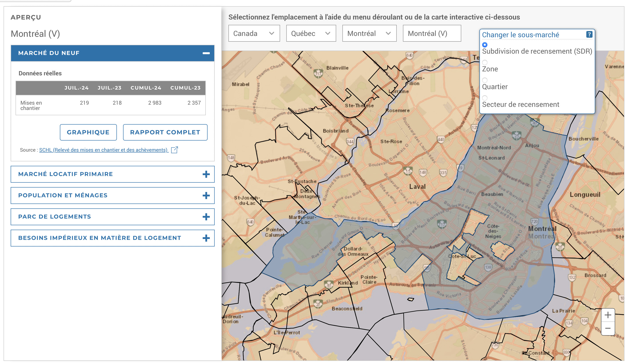Click external link icon beside SCHL source
The width and height of the screenshot is (636, 364).
coord(174,150)
